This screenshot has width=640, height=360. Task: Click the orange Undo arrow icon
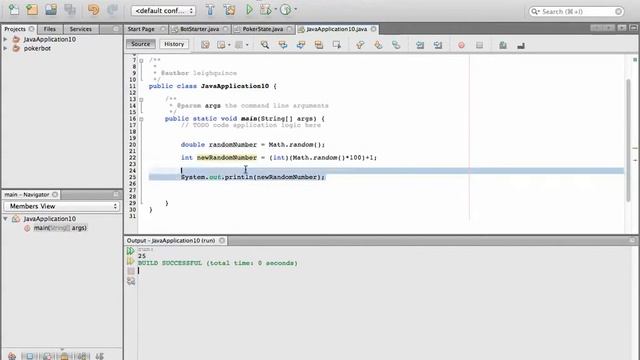click(93, 10)
